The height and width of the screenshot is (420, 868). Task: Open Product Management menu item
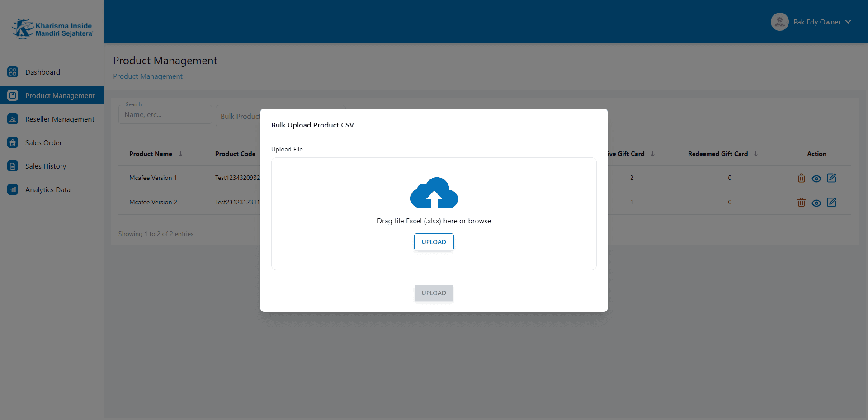[x=52, y=95]
